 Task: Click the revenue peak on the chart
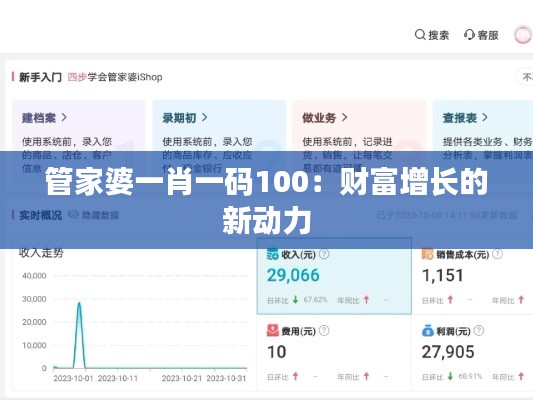point(79,303)
